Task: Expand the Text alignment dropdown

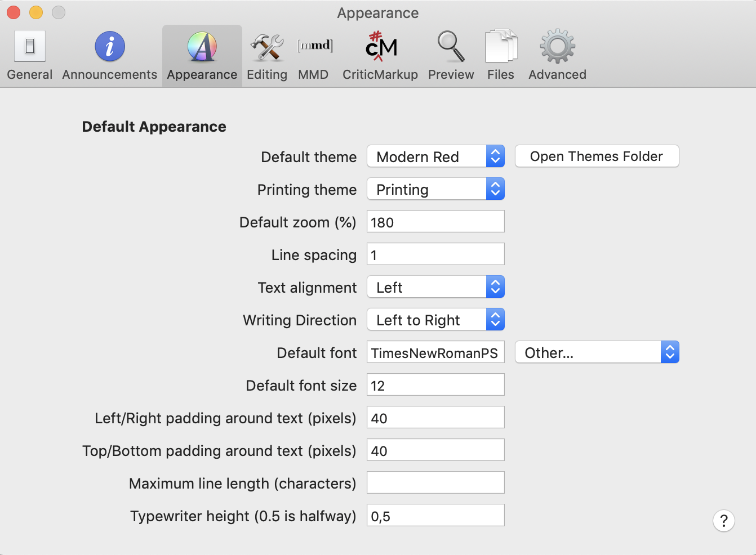Action: click(435, 287)
